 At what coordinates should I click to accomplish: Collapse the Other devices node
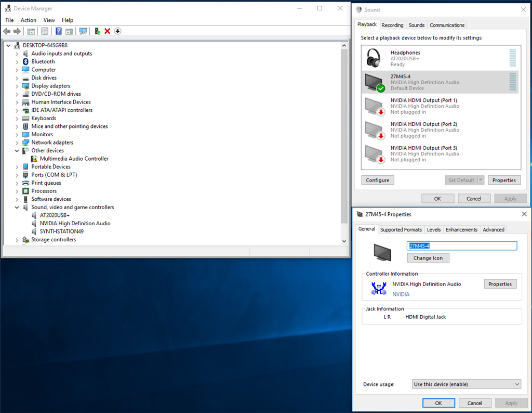[x=17, y=151]
